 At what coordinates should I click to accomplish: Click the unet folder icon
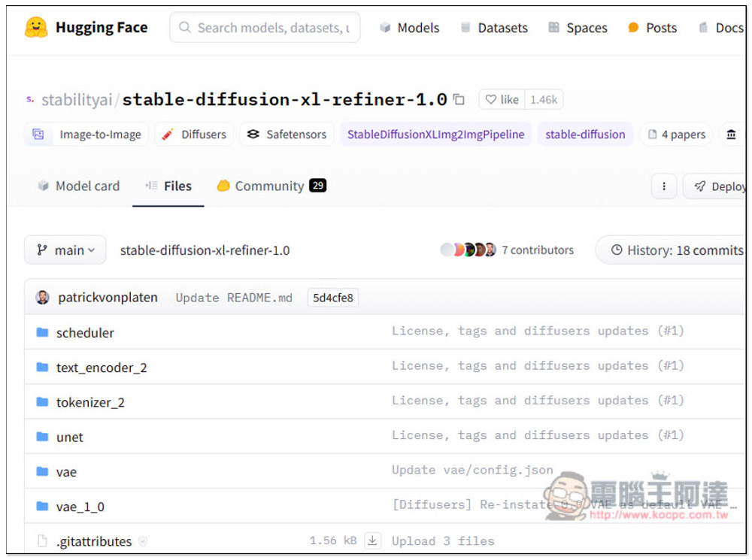tap(43, 437)
